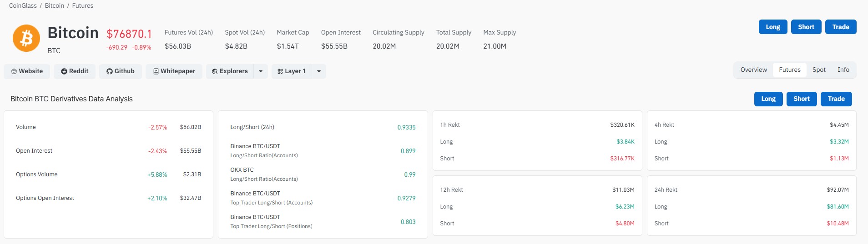Image resolution: width=868 pixels, height=244 pixels.
Task: Click Trade button beside Derivatives Data Analysis
Action: [836, 99]
